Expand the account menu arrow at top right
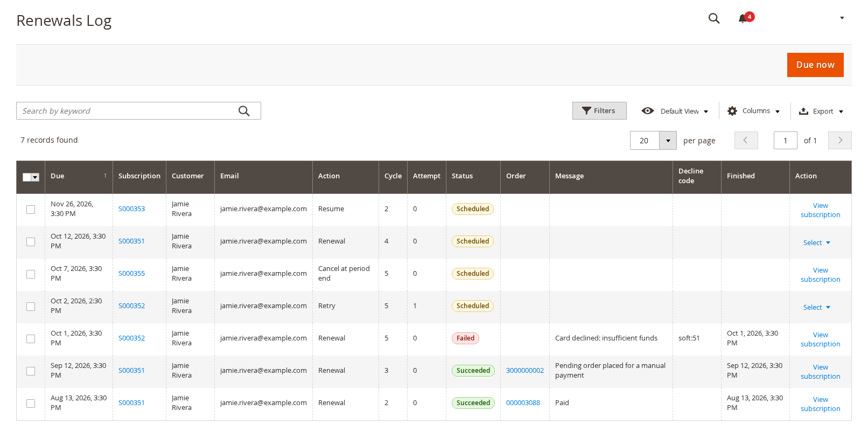Viewport: 868px width, 431px height. 842,18
